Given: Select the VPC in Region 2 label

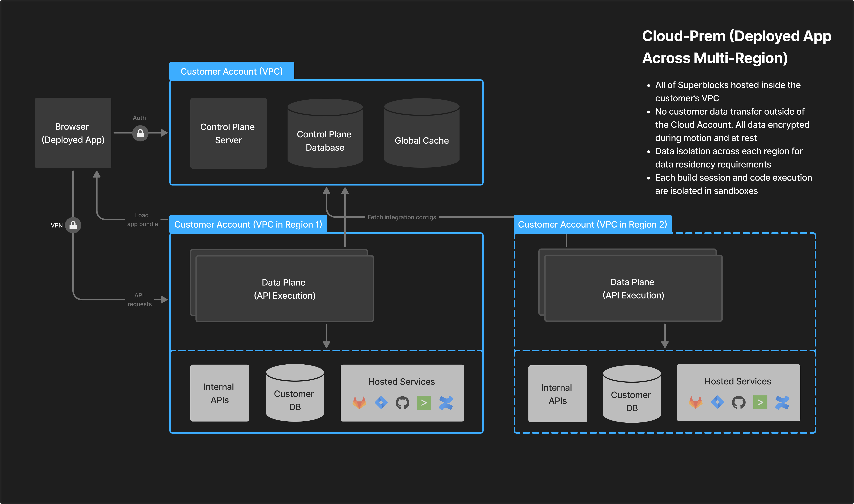Looking at the screenshot, I should coord(592,224).
